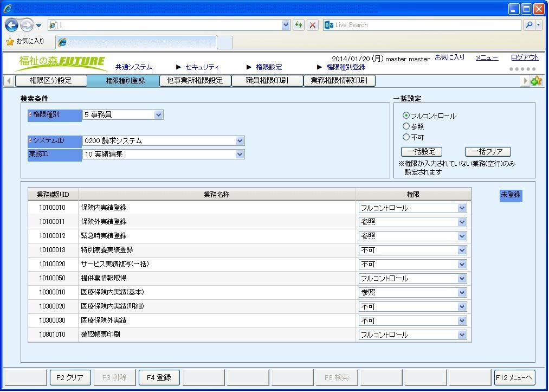
Task: Open permission dropdown for 保険内実績登録
Action: [x=413, y=208]
